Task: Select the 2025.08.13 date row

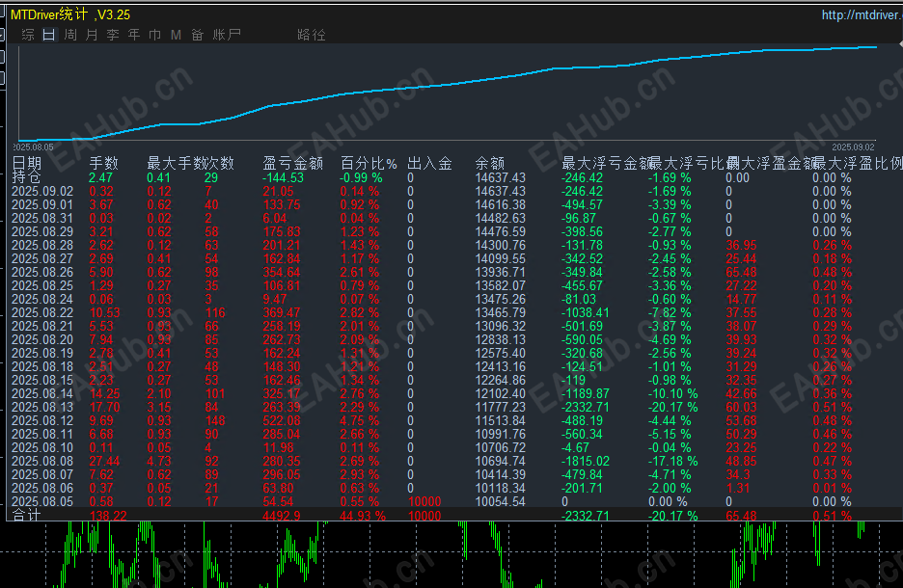Action: pos(42,408)
